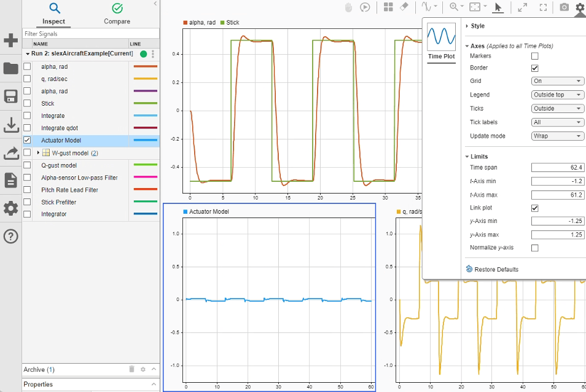The height and width of the screenshot is (392, 586).
Task: Open the Legend dropdown set to Outside top
Action: pyautogui.click(x=557, y=95)
